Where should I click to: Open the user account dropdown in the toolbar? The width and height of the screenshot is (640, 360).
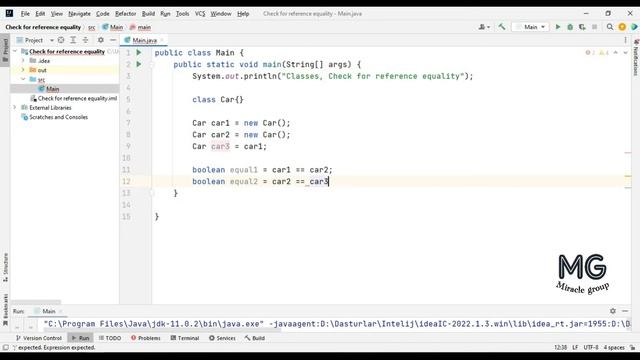point(484,27)
